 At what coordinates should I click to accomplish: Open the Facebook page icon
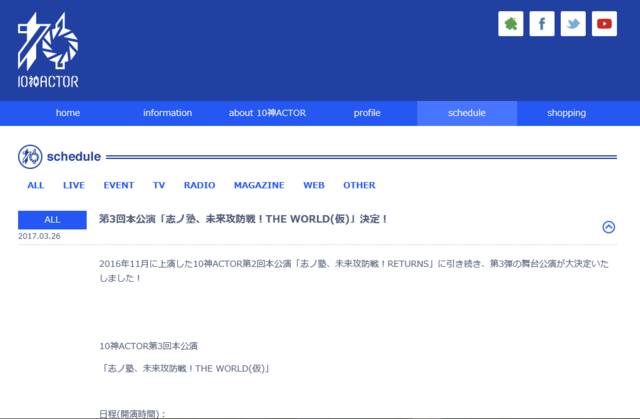pos(542,23)
